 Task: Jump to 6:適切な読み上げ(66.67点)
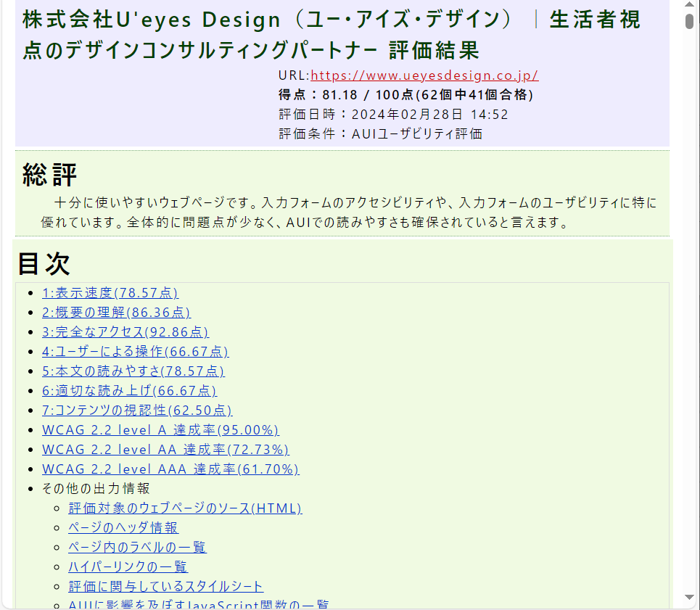tap(129, 391)
